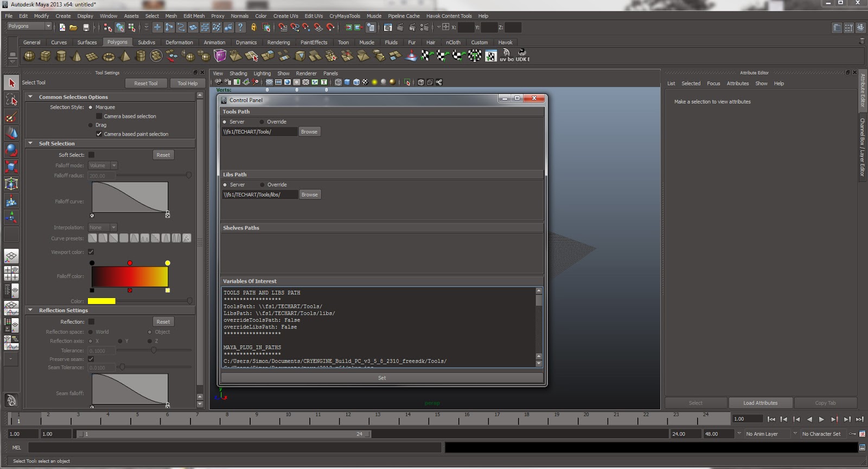Click the Set button in Control Panel
This screenshot has width=868, height=469.
coord(382,378)
